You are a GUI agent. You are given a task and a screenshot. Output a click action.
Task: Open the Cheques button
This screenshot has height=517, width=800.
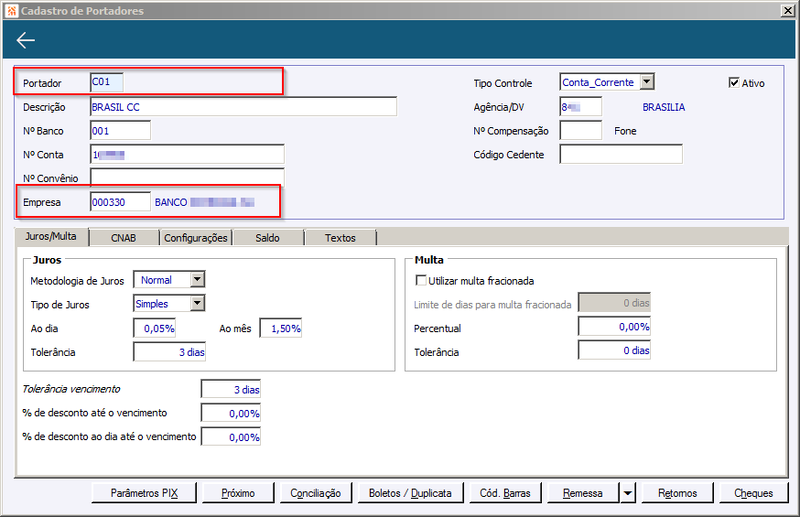(x=754, y=493)
